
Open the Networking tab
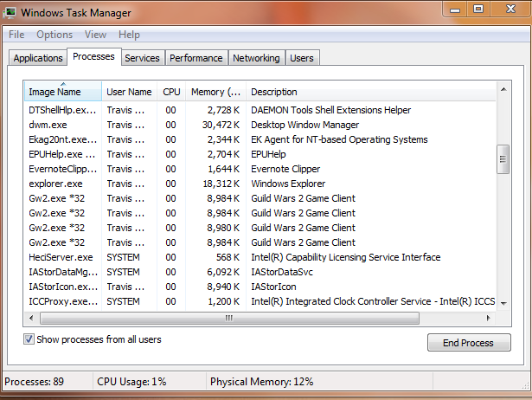[256, 58]
